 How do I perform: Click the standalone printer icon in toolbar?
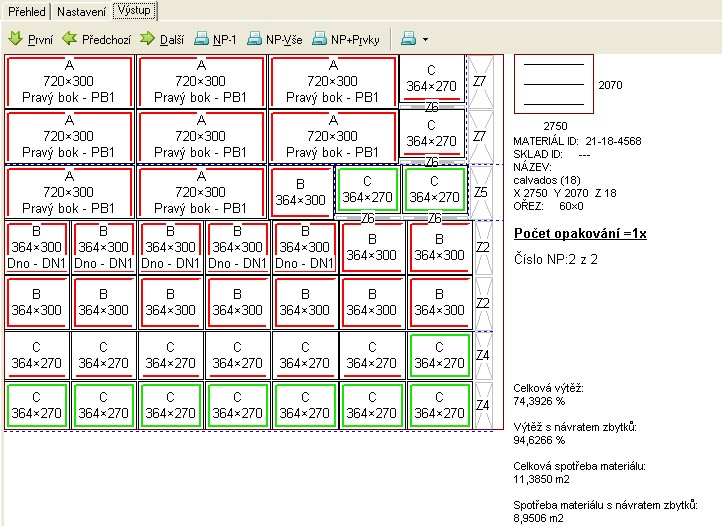(x=408, y=39)
